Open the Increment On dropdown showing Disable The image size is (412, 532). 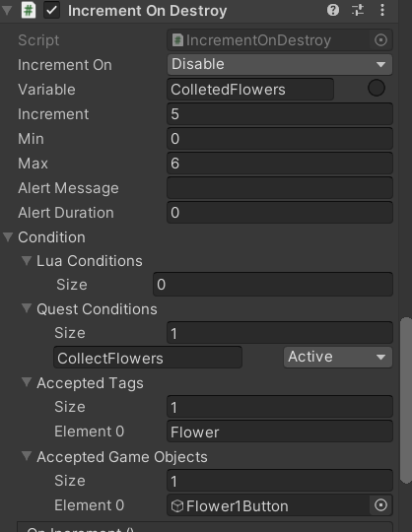click(x=280, y=64)
